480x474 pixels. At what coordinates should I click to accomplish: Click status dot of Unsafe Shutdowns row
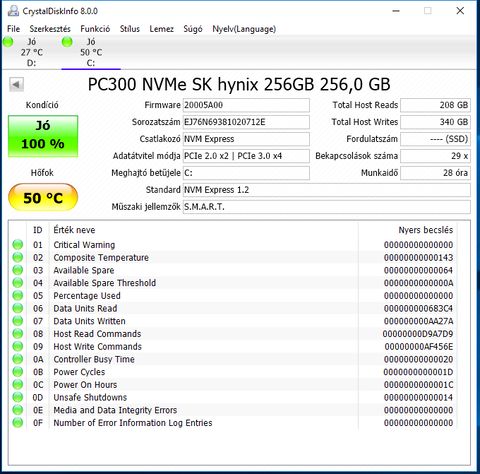pos(18,397)
